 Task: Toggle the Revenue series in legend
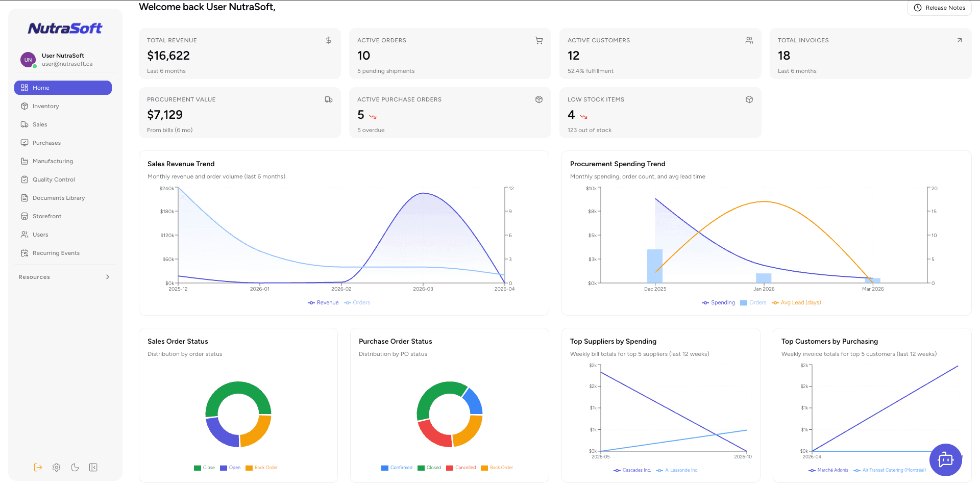coord(323,303)
